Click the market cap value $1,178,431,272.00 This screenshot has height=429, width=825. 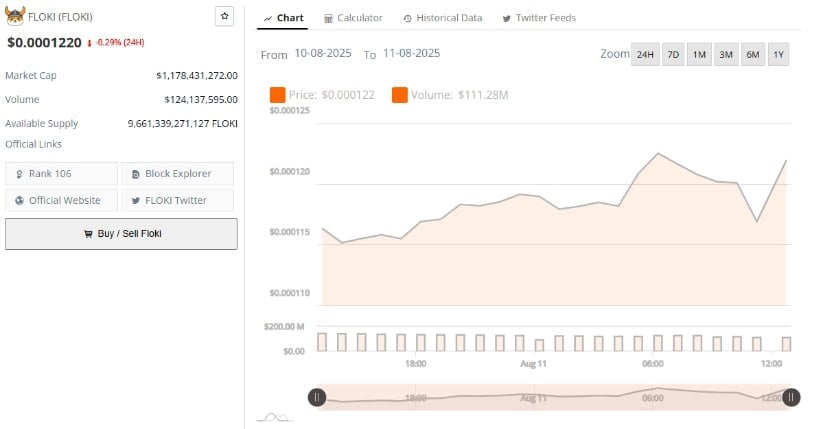click(197, 76)
